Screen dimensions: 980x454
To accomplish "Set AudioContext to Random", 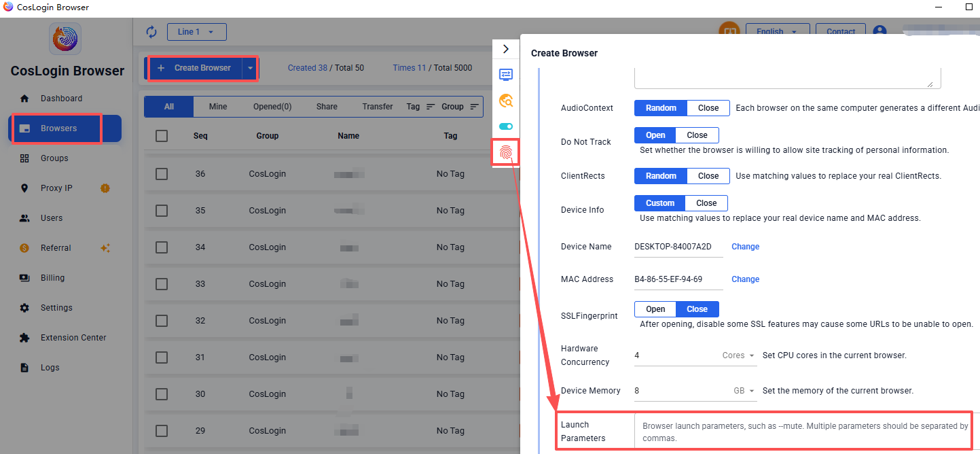I will (x=661, y=108).
